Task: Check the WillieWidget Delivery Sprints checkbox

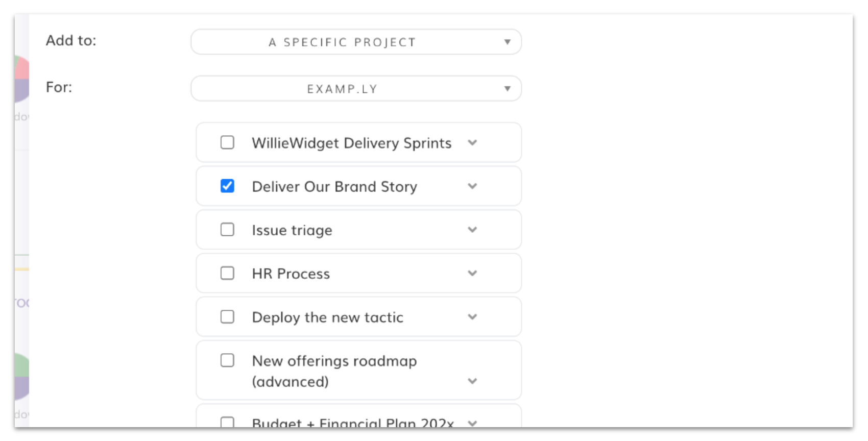Action: point(227,142)
